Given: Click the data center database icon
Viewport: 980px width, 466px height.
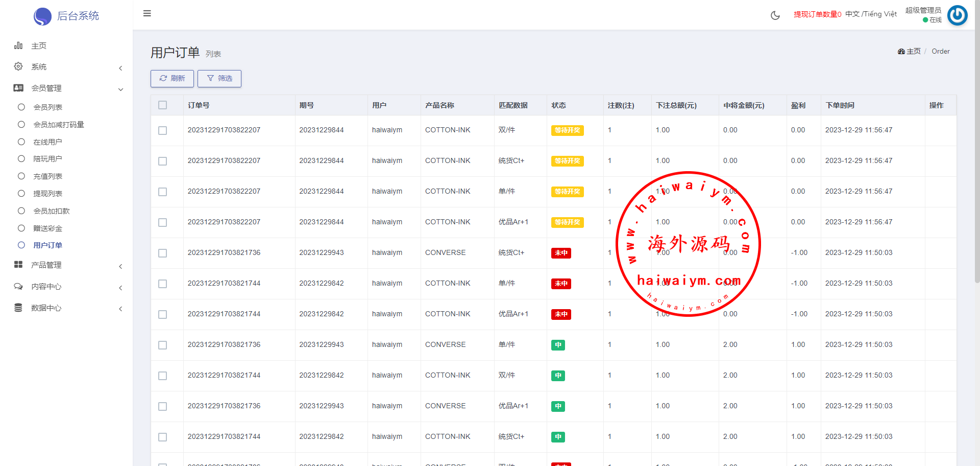Looking at the screenshot, I should (18, 308).
